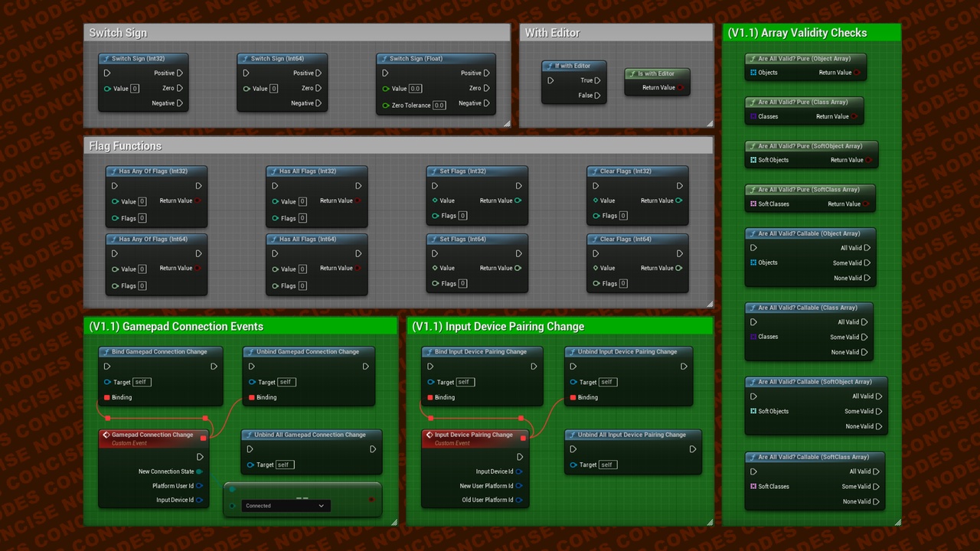This screenshot has width=980, height=551.
Task: Click the Platform User Id pin on Gamepad Connection Change
Action: pos(199,486)
